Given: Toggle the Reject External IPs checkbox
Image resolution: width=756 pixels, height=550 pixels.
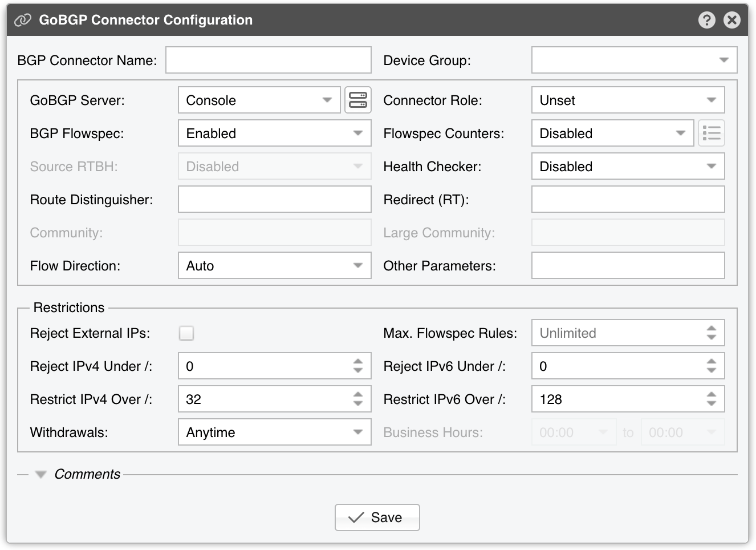Looking at the screenshot, I should 186,333.
